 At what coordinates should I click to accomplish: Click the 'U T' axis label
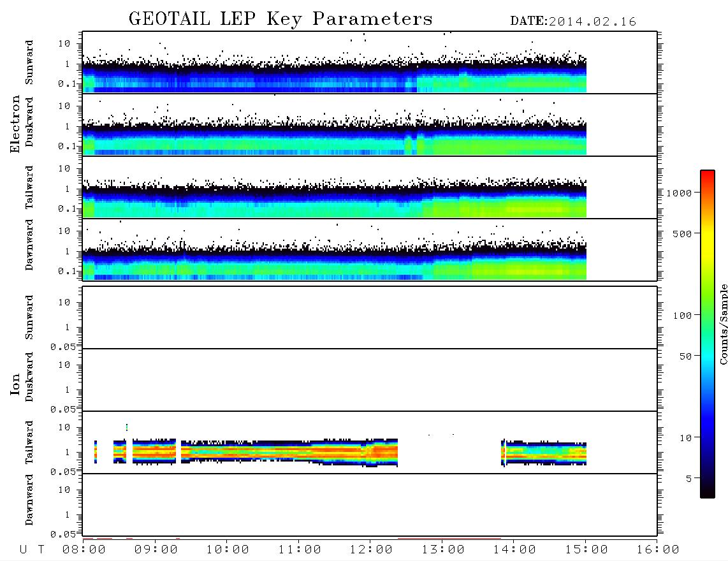tap(32, 550)
